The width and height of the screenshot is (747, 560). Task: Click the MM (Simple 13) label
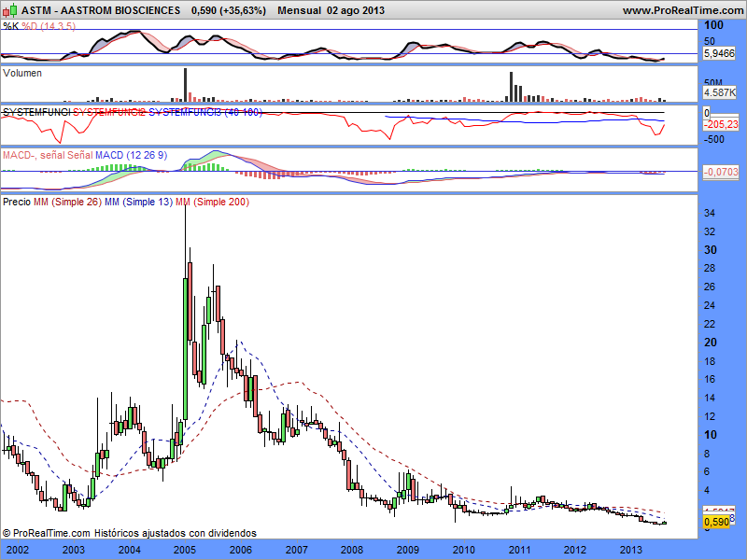pos(138,202)
